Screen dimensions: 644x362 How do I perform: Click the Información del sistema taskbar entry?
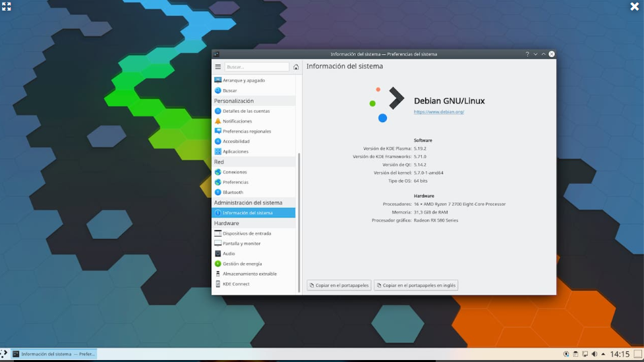[x=54, y=354]
